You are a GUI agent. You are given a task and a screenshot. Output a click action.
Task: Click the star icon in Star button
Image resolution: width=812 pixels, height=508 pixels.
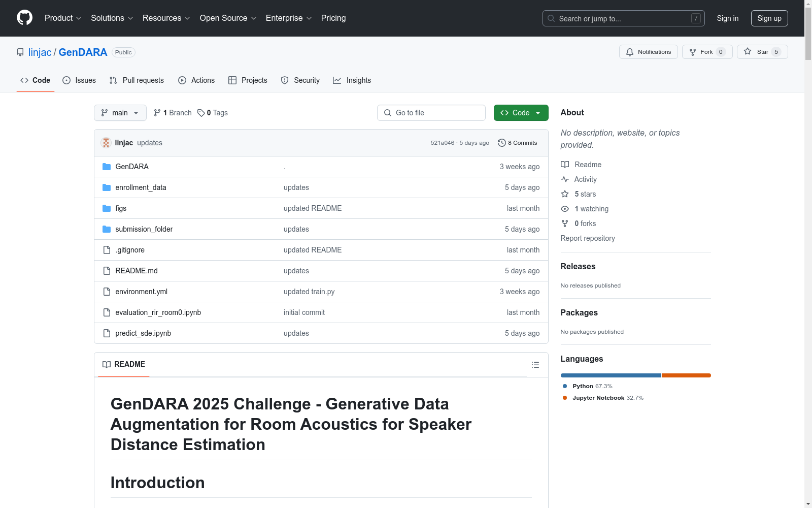(748, 51)
